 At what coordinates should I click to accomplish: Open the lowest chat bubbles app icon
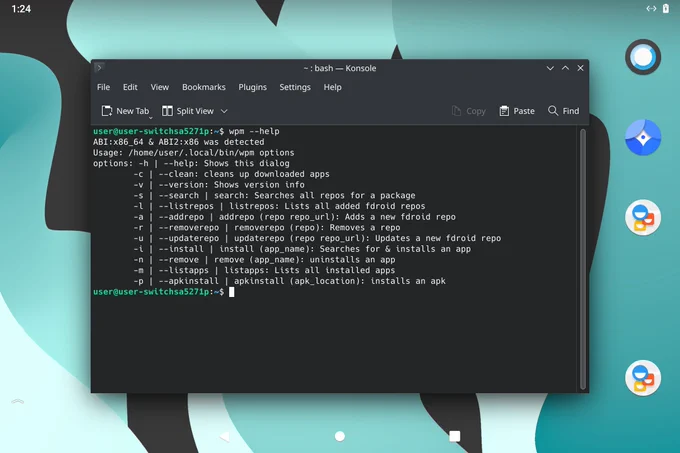[643, 378]
